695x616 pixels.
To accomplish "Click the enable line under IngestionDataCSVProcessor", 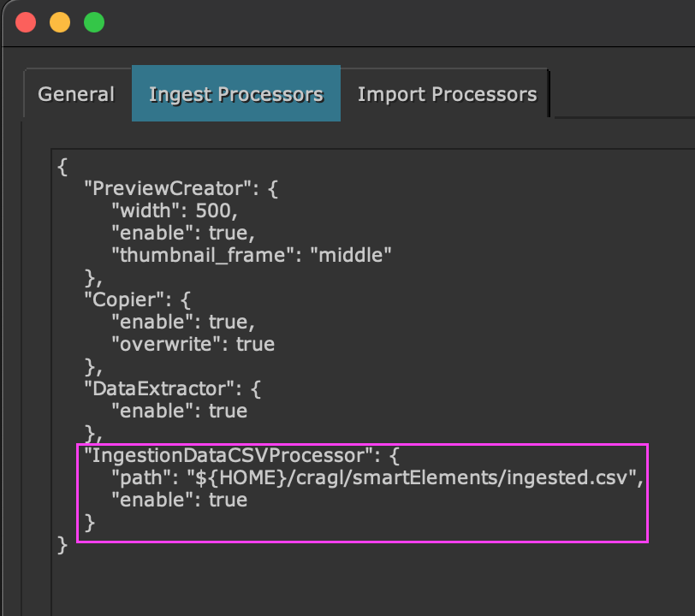I will [179, 500].
